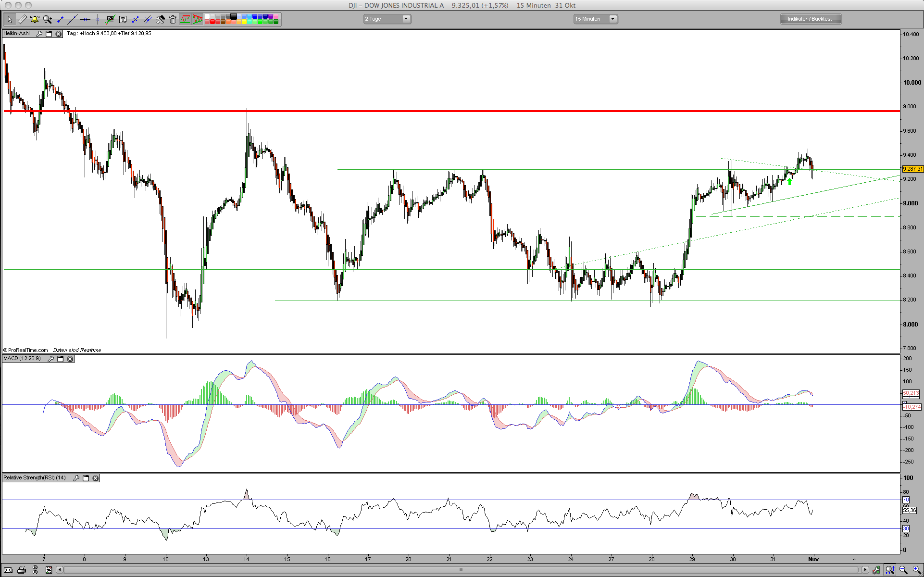Open the alarm bell alerts tool

point(35,19)
